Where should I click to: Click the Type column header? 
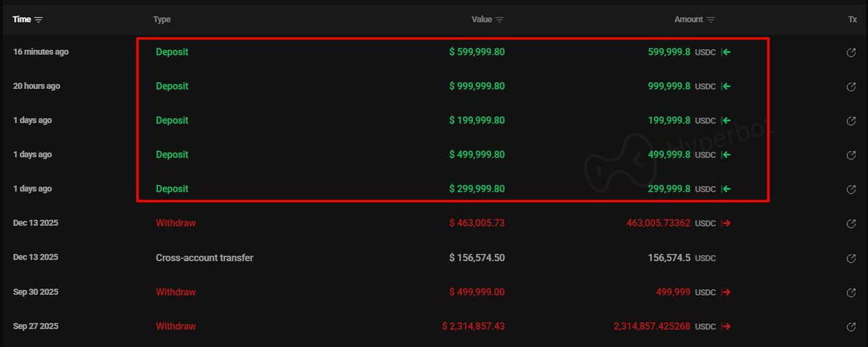click(162, 20)
